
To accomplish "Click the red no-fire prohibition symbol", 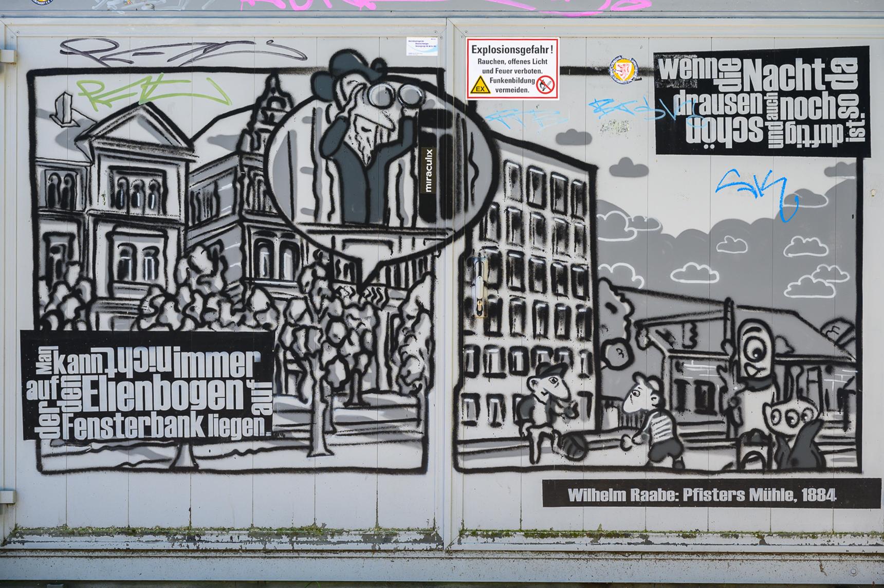I will 546,85.
